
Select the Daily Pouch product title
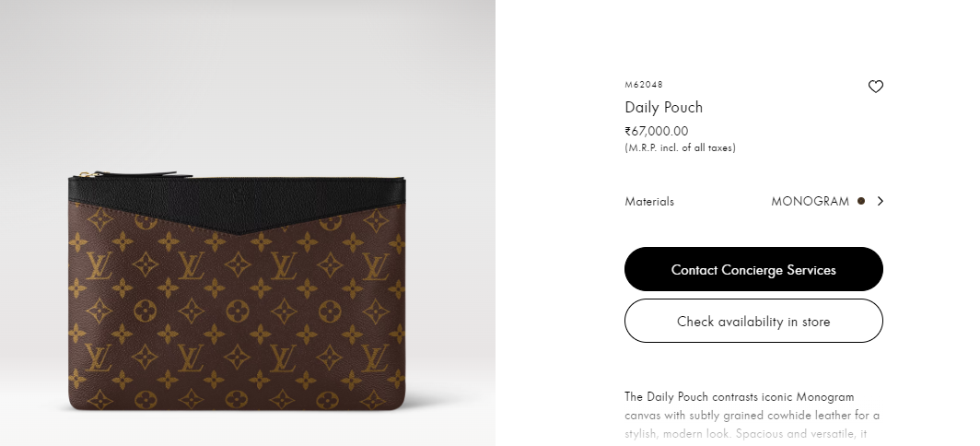pos(664,108)
